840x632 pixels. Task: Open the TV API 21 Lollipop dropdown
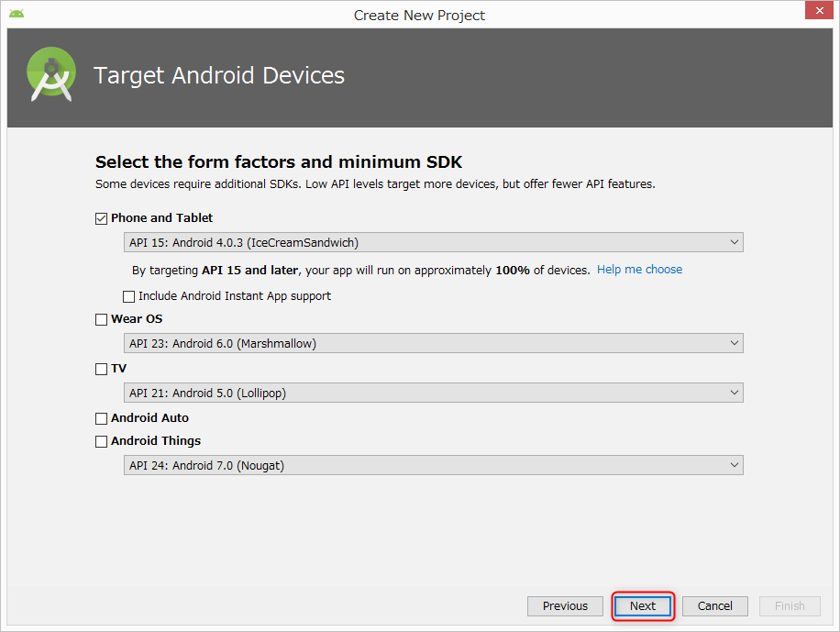point(434,393)
